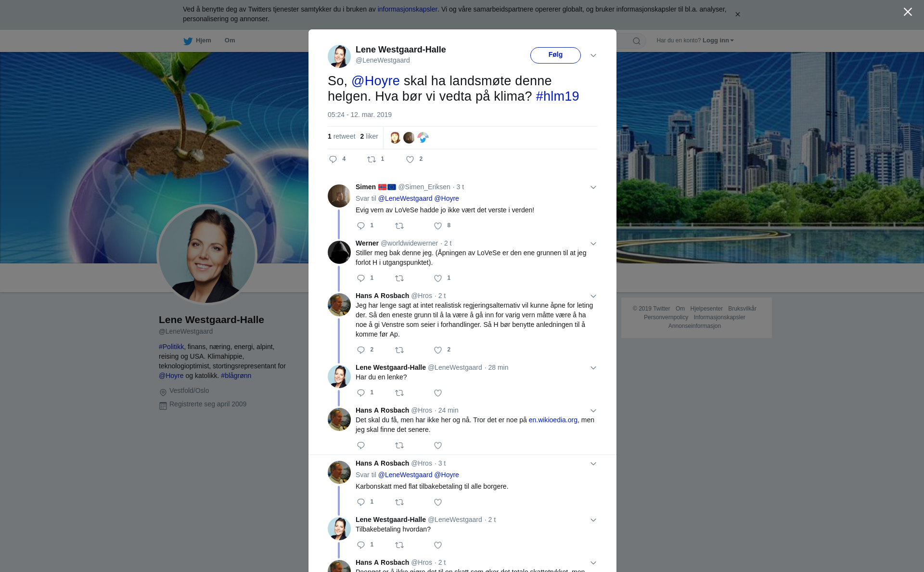The height and width of the screenshot is (572, 924).
Task: Open the #hlm19 hashtag link
Action: (557, 96)
